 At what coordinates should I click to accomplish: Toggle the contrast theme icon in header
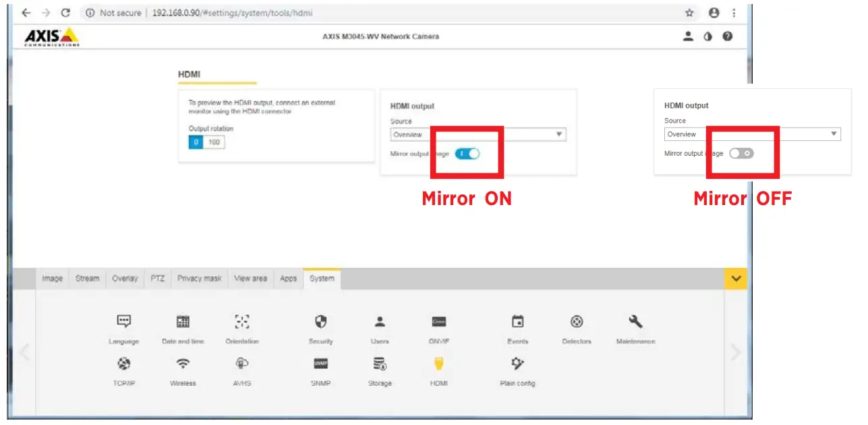pos(707,36)
